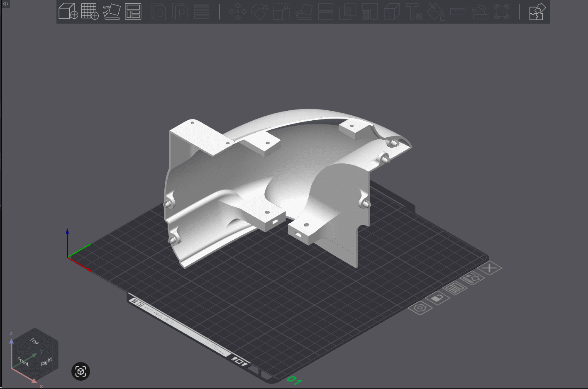Delete the plate using the X button
The image size is (588, 389).
tap(490, 267)
